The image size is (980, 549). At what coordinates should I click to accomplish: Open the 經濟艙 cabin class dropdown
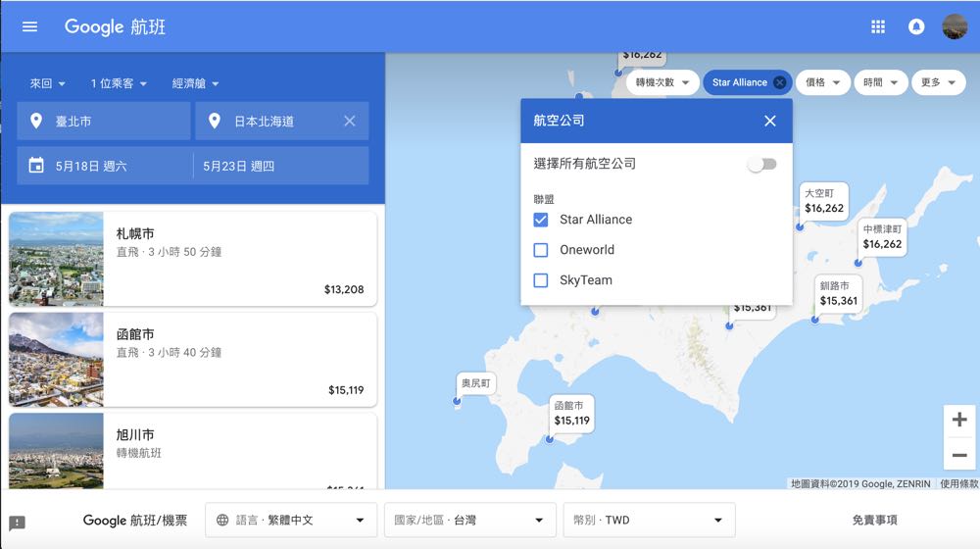(195, 83)
